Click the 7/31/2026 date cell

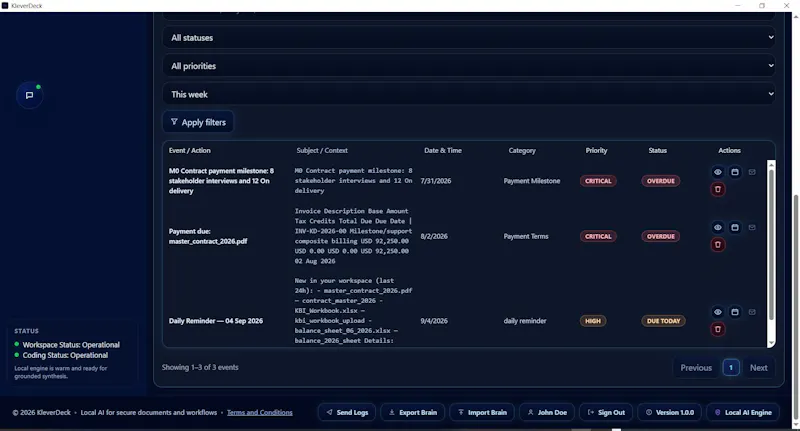tap(436, 181)
